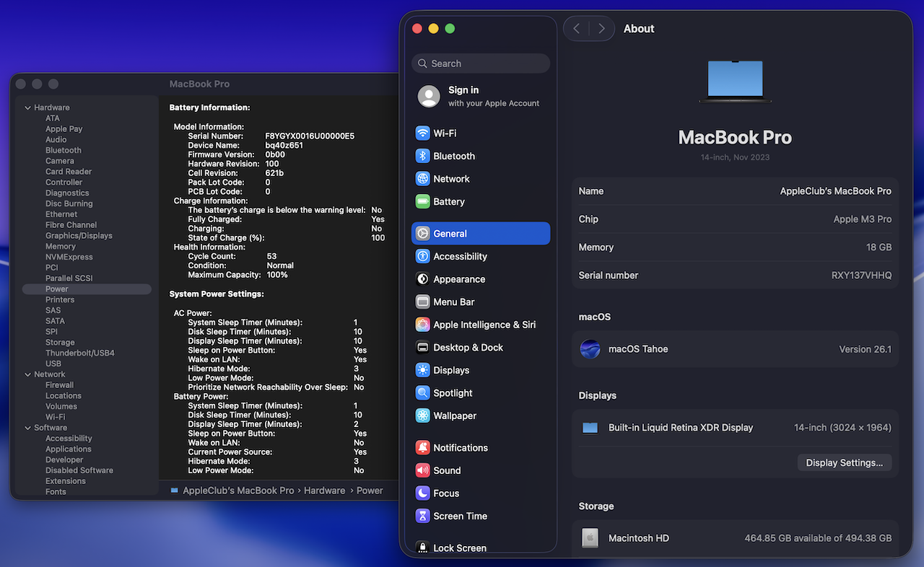This screenshot has height=567, width=924.
Task: Select the Battery icon in sidebar
Action: pyautogui.click(x=422, y=202)
